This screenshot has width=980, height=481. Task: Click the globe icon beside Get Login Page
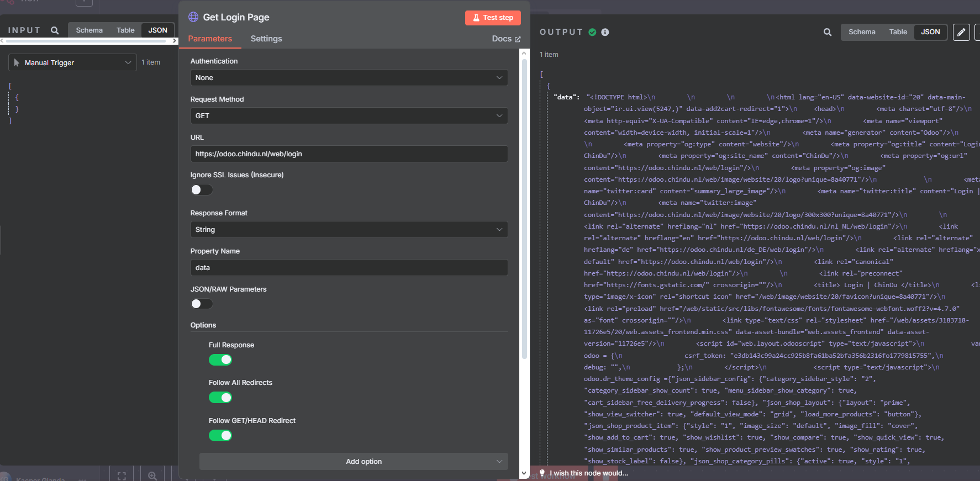(193, 17)
